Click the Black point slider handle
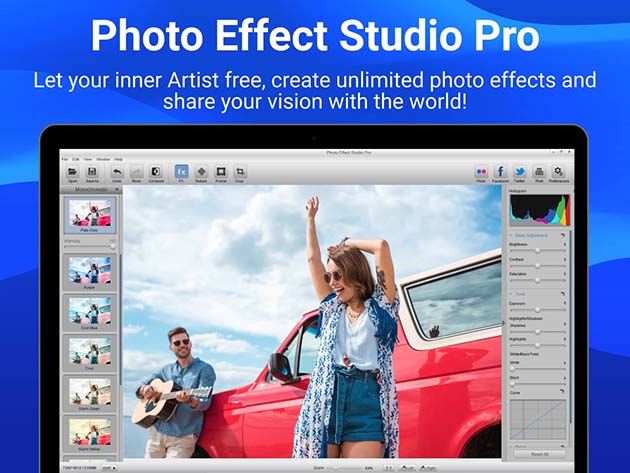 (513, 384)
